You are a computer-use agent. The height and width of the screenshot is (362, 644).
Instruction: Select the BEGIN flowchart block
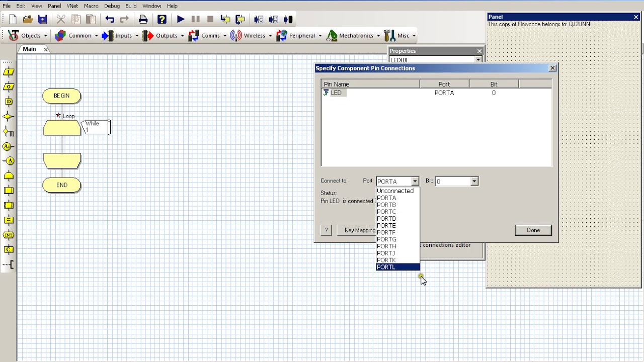[x=61, y=96]
